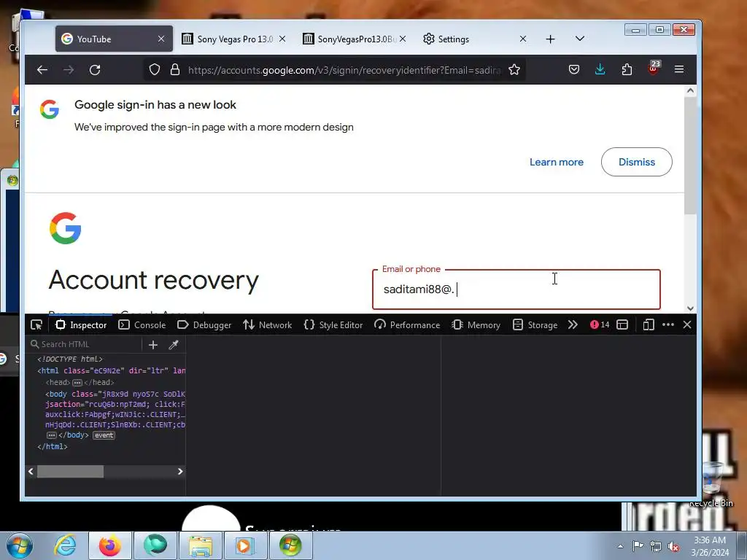Show more devtools tabs chevron
747x560 pixels.
tap(573, 324)
